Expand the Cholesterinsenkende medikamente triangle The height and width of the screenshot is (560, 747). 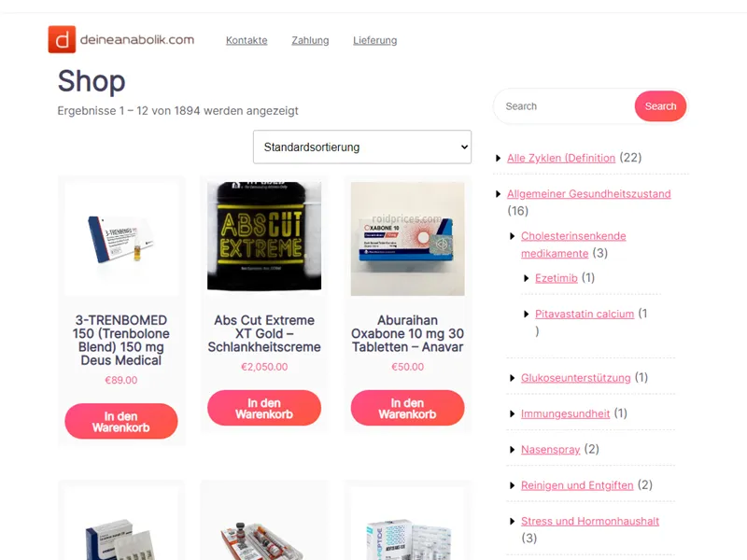512,236
